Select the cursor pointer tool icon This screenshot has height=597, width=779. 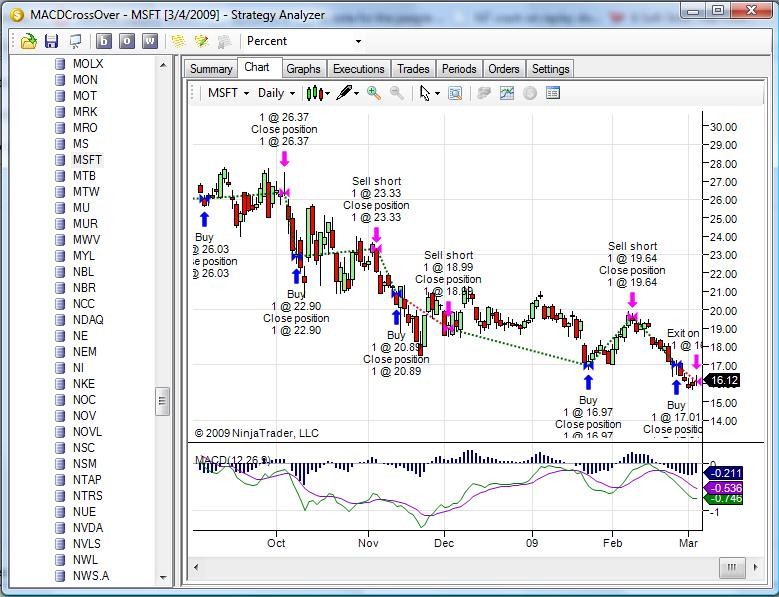(424, 93)
